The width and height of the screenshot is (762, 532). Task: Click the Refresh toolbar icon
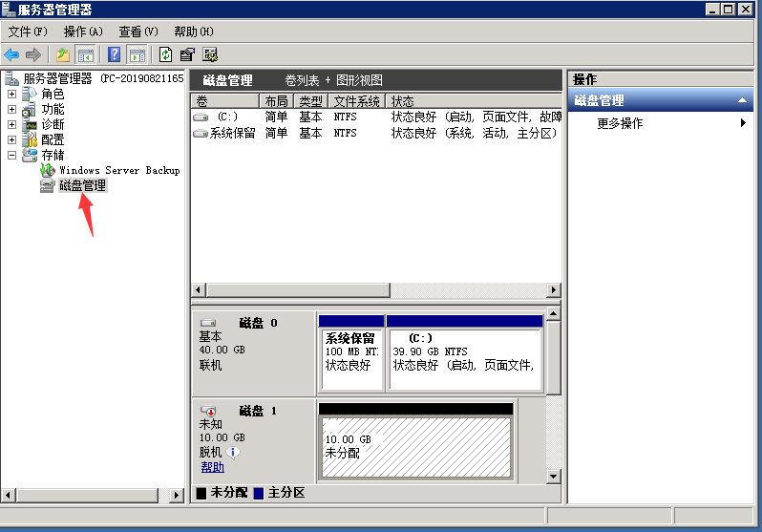coord(165,55)
